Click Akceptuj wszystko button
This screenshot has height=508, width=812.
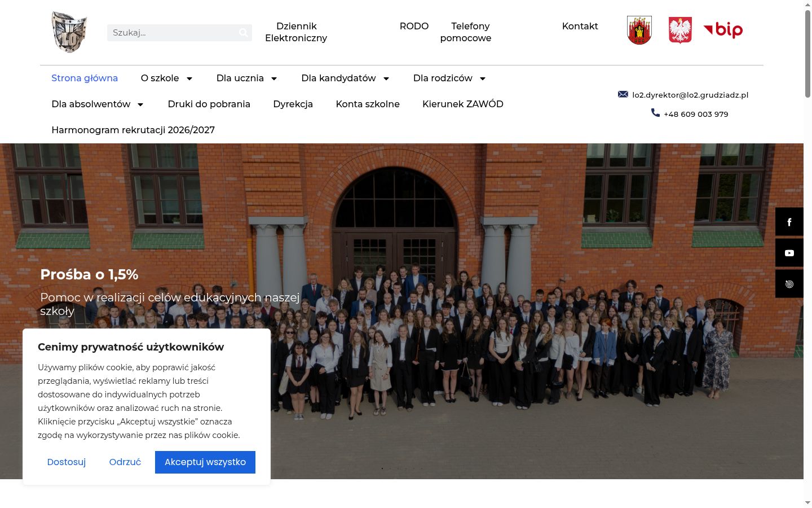click(x=205, y=462)
